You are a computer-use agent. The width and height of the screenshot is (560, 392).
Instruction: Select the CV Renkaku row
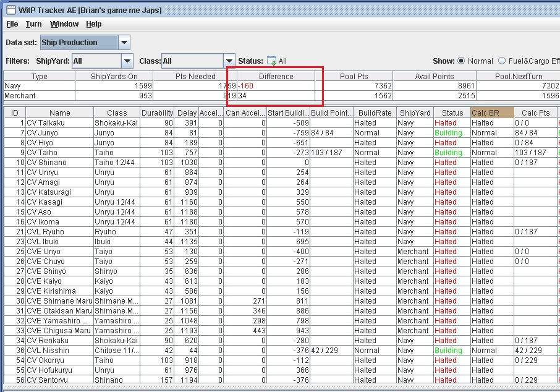282,341
